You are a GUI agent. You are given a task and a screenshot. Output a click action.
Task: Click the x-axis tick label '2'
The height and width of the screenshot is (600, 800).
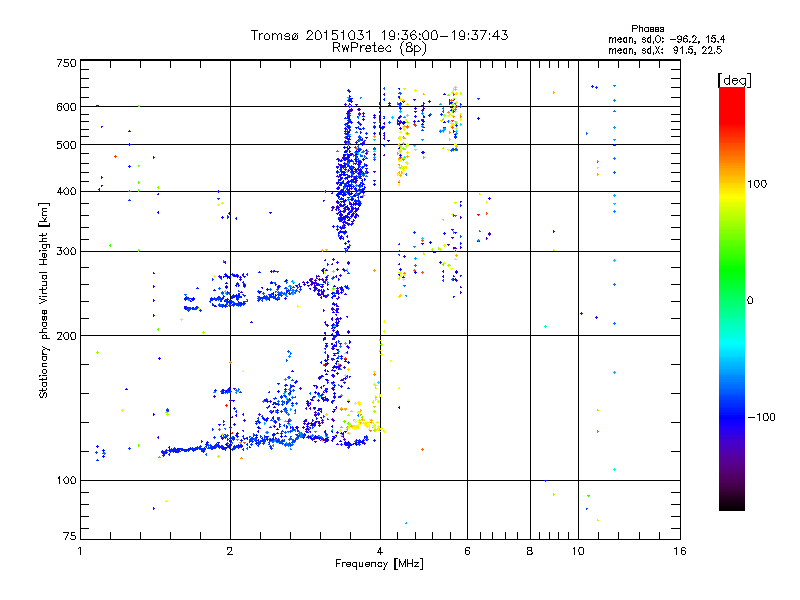pyautogui.click(x=230, y=551)
